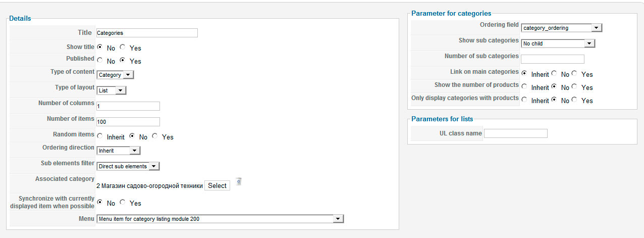Image resolution: width=644 pixels, height=238 pixels.
Task: Focus the Number of items field
Action: 128,122
